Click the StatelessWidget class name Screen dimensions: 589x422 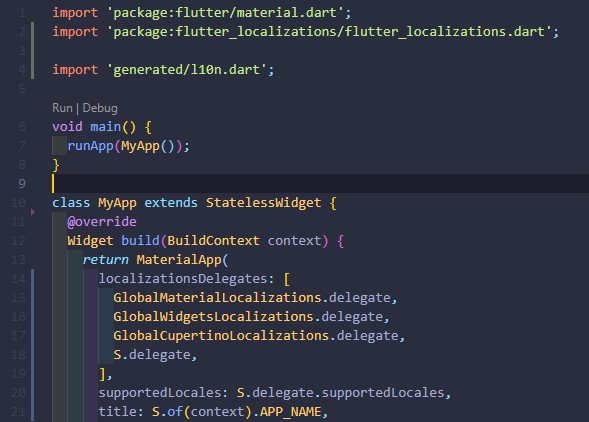(263, 203)
